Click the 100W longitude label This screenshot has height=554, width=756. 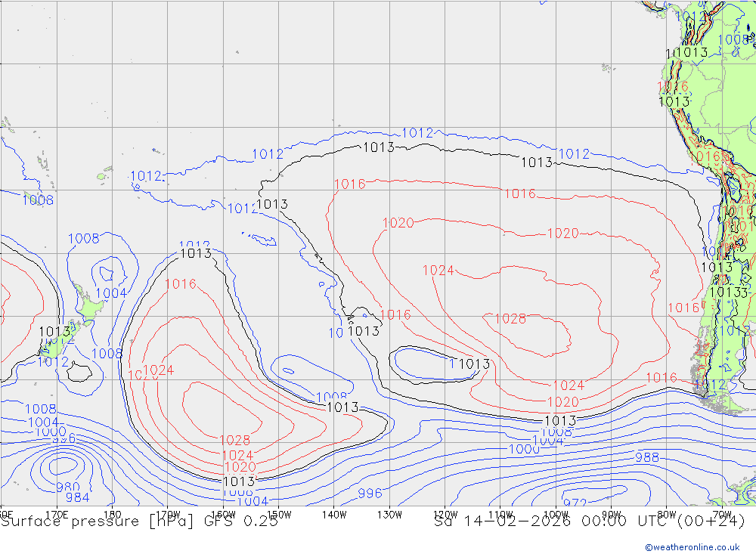[x=556, y=515]
